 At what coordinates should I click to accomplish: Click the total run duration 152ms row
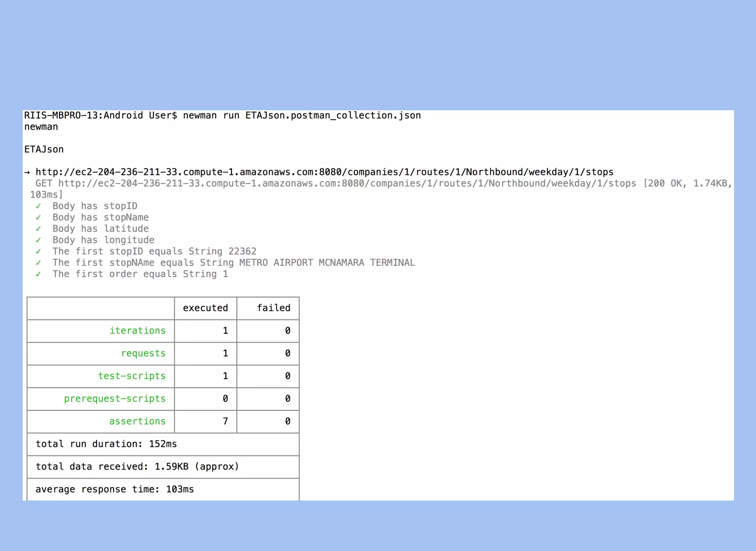[x=106, y=444]
